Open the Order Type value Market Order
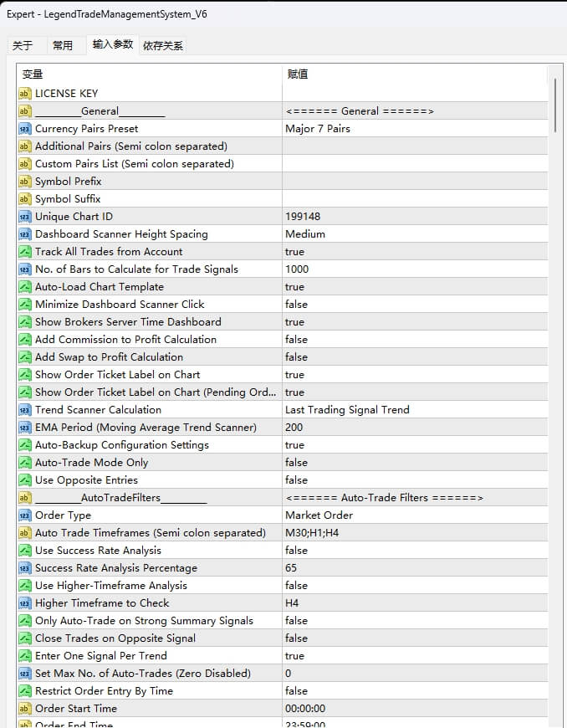This screenshot has height=728, width=567. click(415, 515)
